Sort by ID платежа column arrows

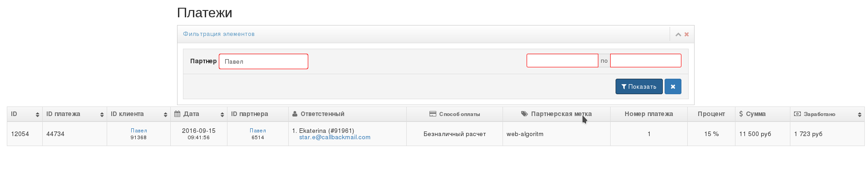point(102,115)
